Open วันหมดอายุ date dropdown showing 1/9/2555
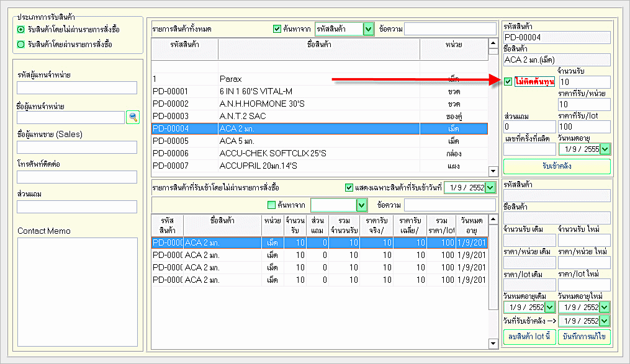 605,149
